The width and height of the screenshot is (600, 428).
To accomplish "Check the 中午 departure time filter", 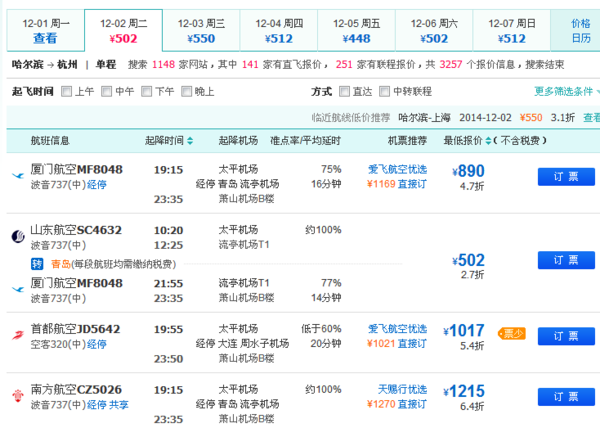I will (106, 91).
